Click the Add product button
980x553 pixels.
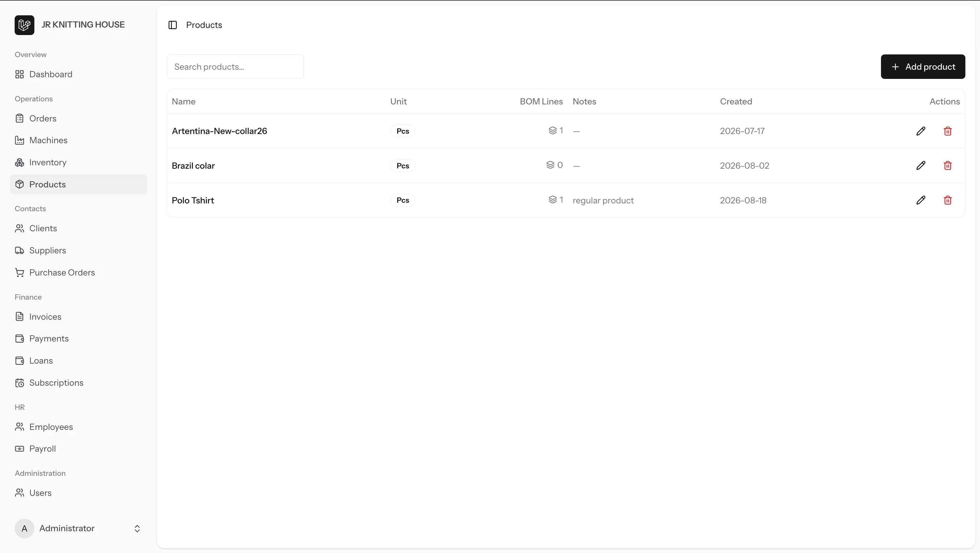pos(923,67)
